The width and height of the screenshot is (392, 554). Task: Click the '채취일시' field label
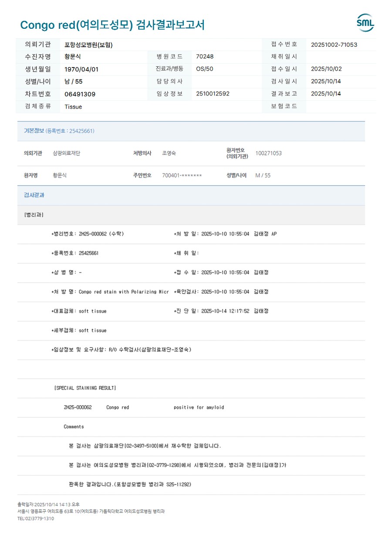click(x=284, y=56)
